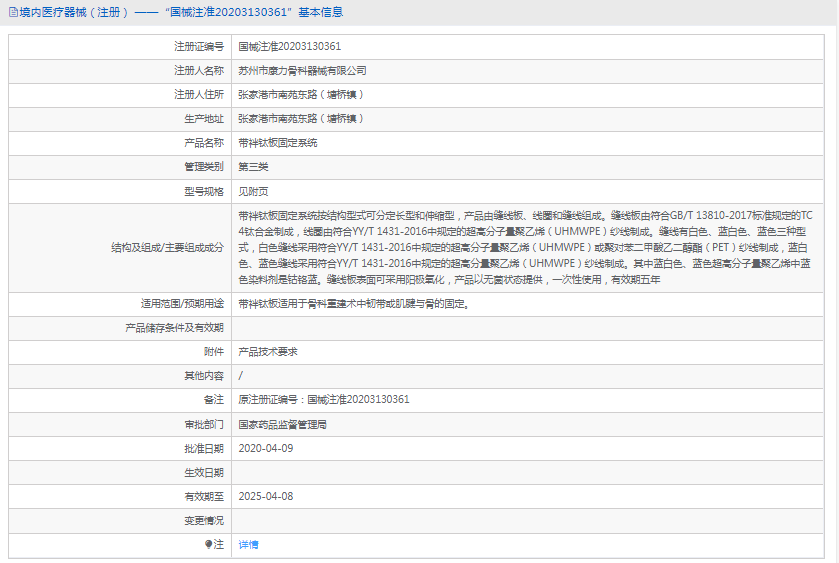
Task: Click the 结构及组成/主要组成成分 label
Action: (167, 247)
